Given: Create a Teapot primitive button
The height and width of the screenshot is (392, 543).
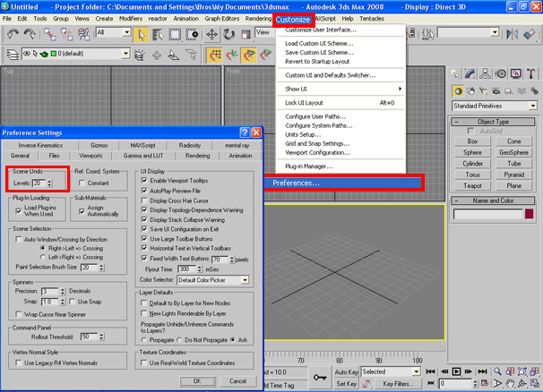Looking at the screenshot, I should point(472,186).
